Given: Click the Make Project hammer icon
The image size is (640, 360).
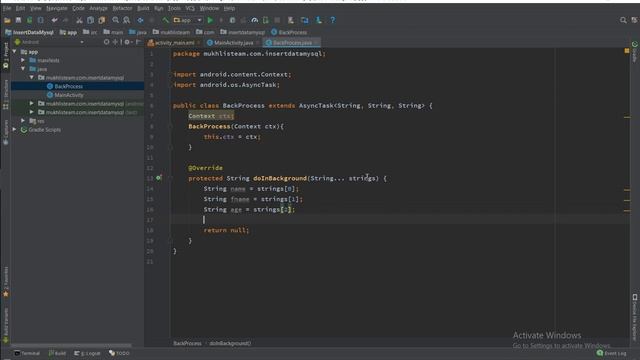Looking at the screenshot, I should click(x=165, y=20).
